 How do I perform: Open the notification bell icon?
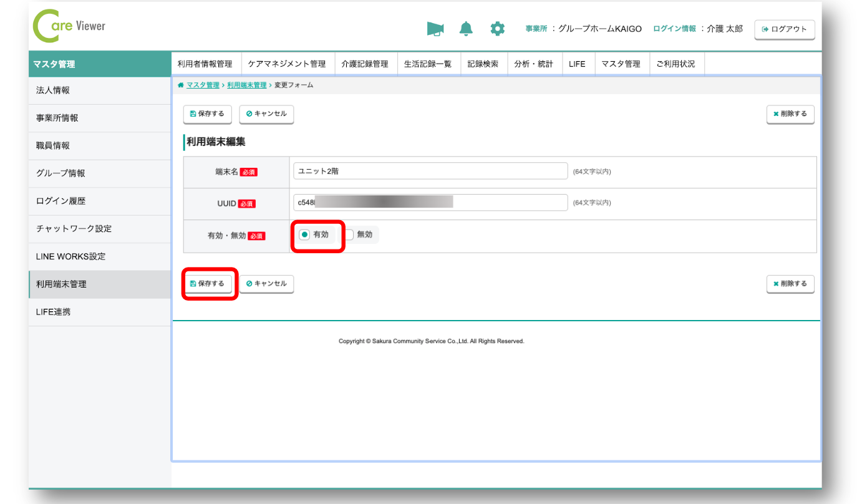pyautogui.click(x=466, y=29)
